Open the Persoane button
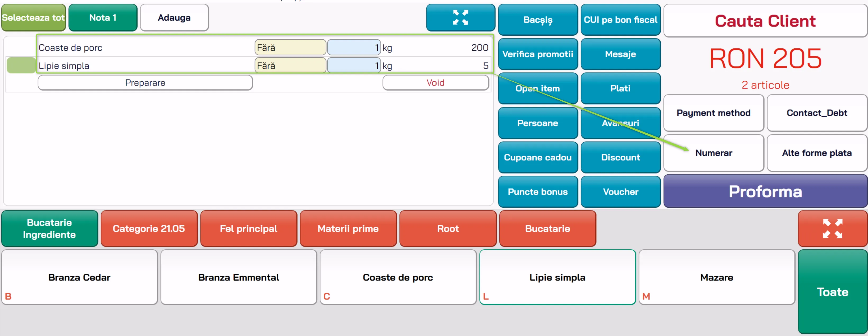The image size is (868, 336). click(x=538, y=123)
